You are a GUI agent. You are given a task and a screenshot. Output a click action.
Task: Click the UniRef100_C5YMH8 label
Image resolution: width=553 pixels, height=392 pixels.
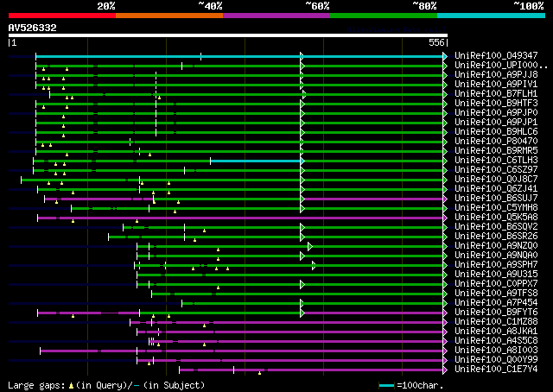point(496,207)
